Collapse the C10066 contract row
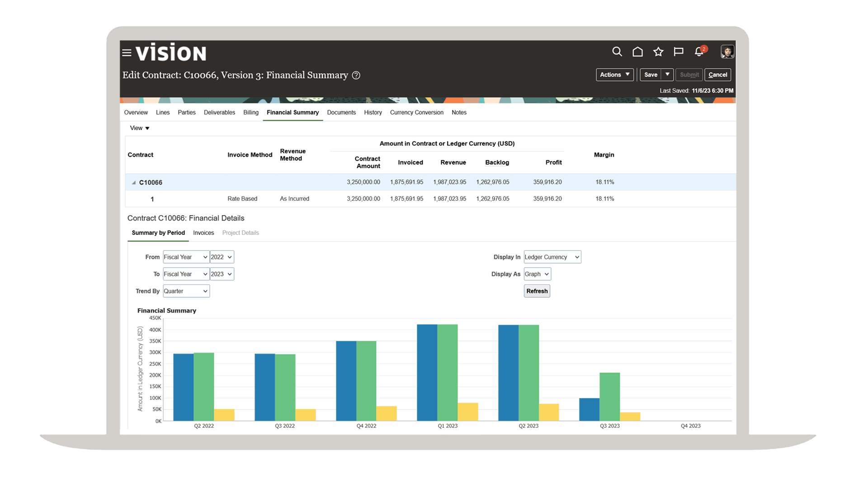Viewport: 868px width, 490px height. pyautogui.click(x=134, y=183)
